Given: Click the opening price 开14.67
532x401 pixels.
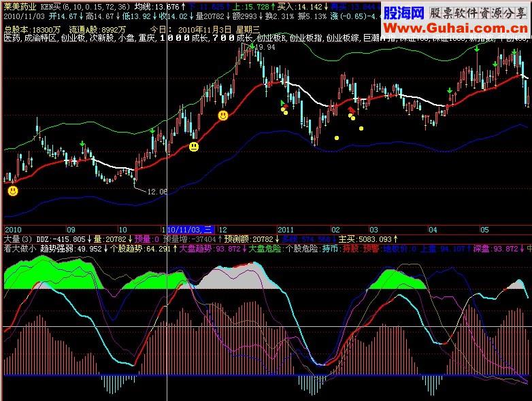Looking at the screenshot, I should click(63, 16).
